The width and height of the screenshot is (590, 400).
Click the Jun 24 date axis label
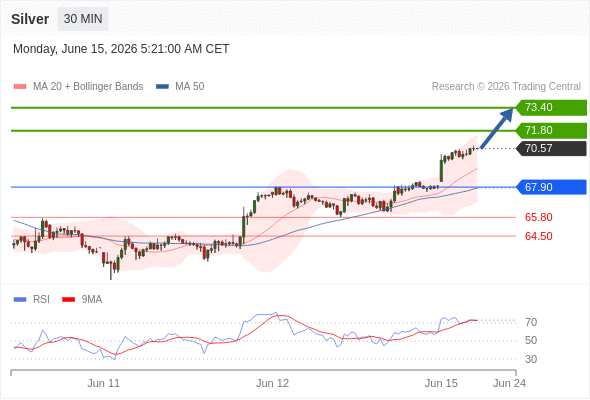coord(509,383)
